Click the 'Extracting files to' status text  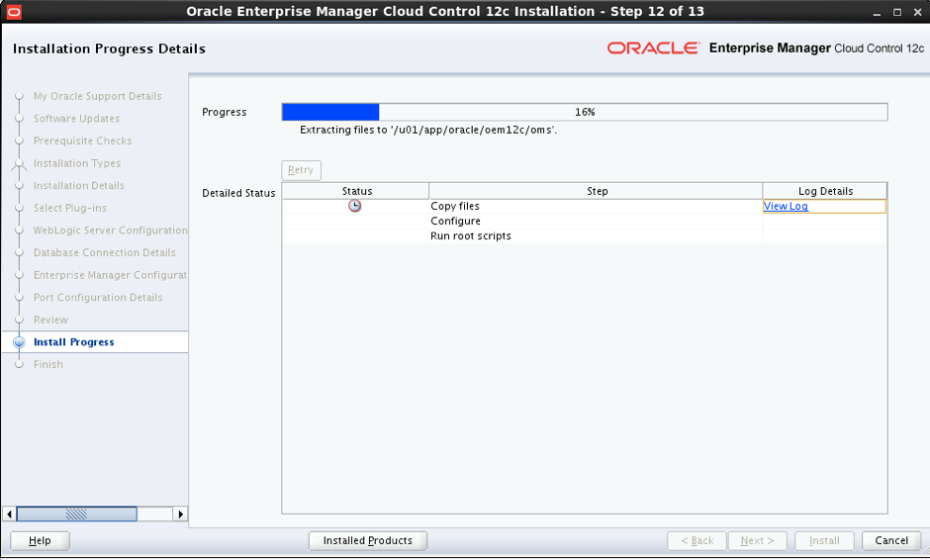(x=428, y=130)
